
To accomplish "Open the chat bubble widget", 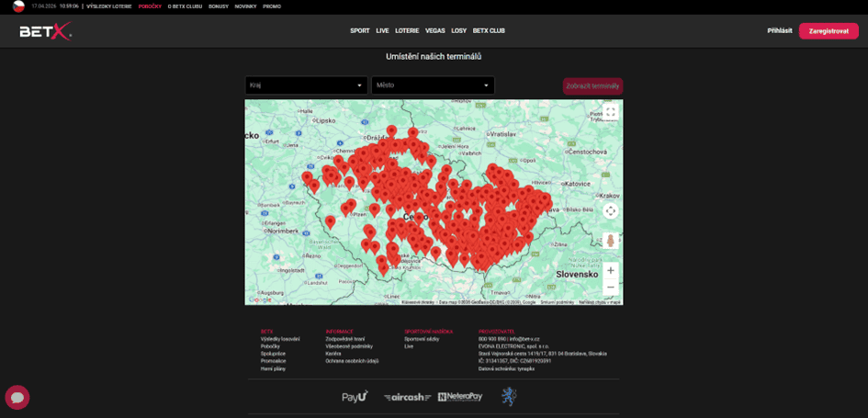I will click(x=17, y=397).
